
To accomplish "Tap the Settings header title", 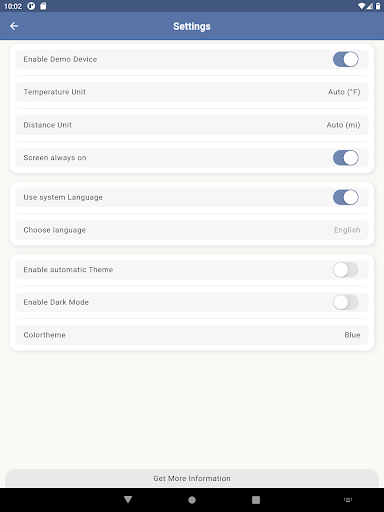I will [x=192, y=26].
